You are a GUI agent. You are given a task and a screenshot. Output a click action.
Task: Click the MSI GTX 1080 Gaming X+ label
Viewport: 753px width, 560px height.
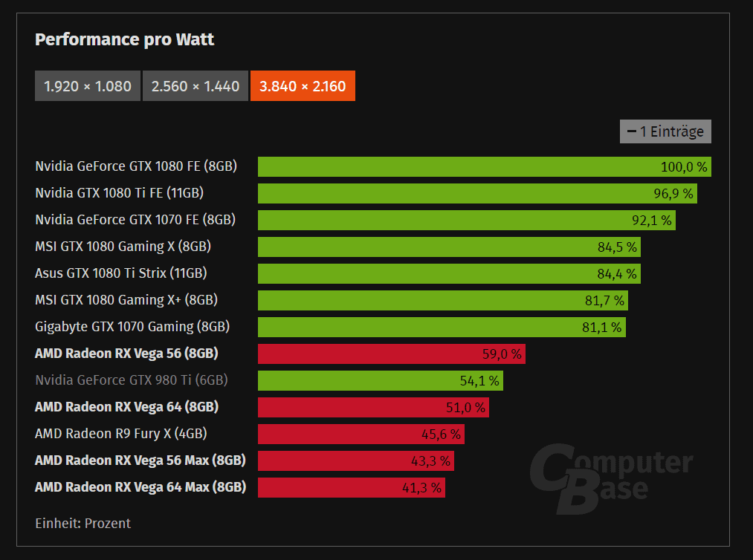click(126, 300)
